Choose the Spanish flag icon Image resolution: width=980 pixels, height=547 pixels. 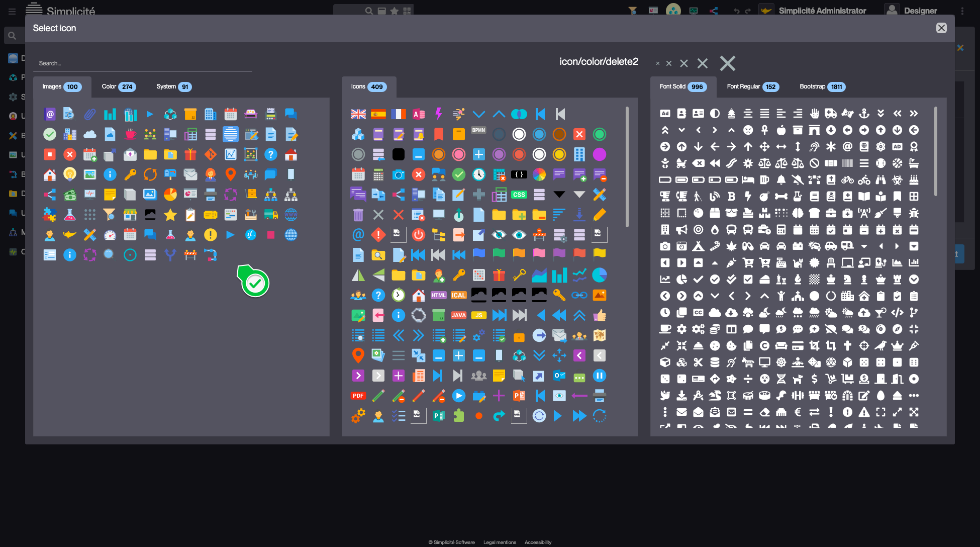[378, 114]
